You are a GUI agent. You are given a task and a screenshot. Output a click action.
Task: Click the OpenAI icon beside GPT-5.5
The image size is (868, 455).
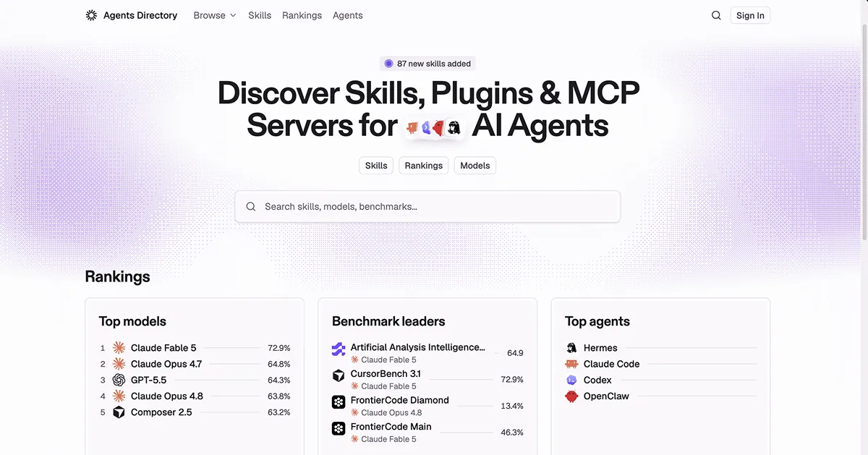119,380
